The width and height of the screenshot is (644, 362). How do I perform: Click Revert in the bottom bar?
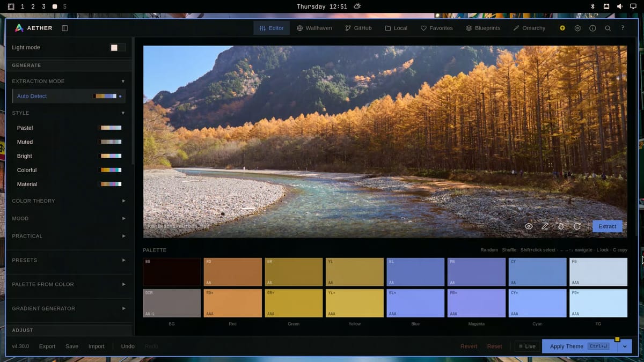pos(469,346)
